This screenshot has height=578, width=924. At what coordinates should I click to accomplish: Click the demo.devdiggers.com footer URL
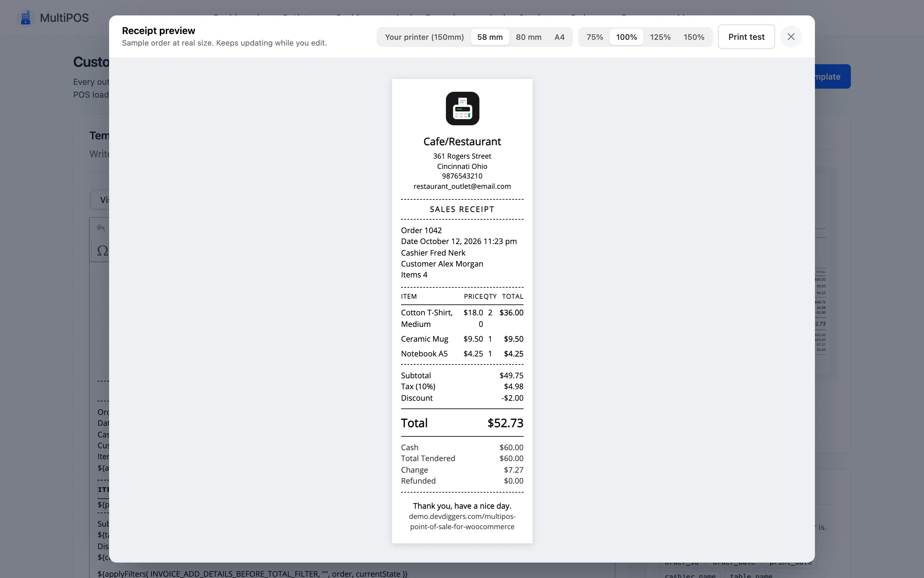coord(462,521)
